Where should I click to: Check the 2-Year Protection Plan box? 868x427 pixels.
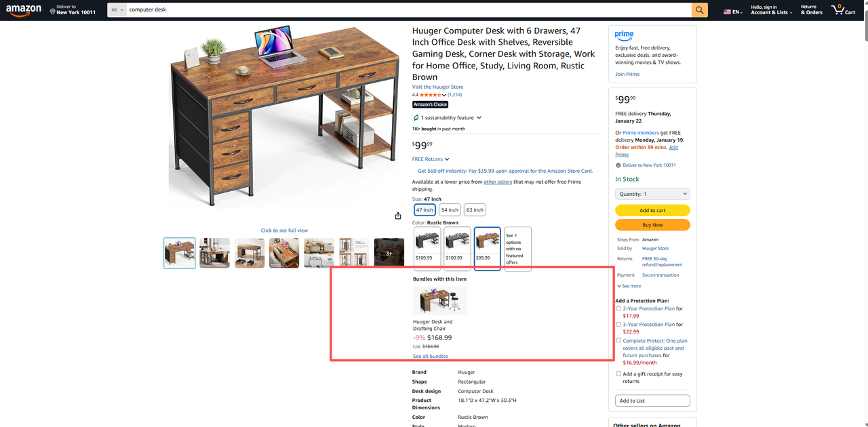[x=618, y=308]
